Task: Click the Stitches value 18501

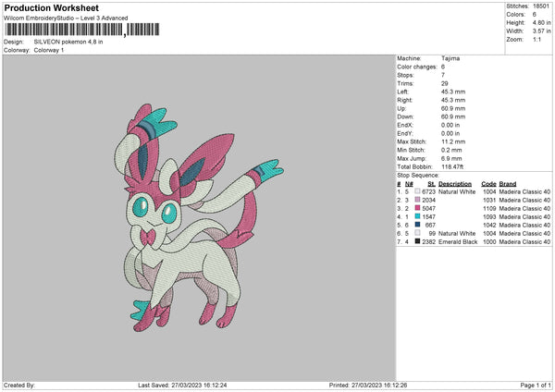Action: click(x=541, y=6)
